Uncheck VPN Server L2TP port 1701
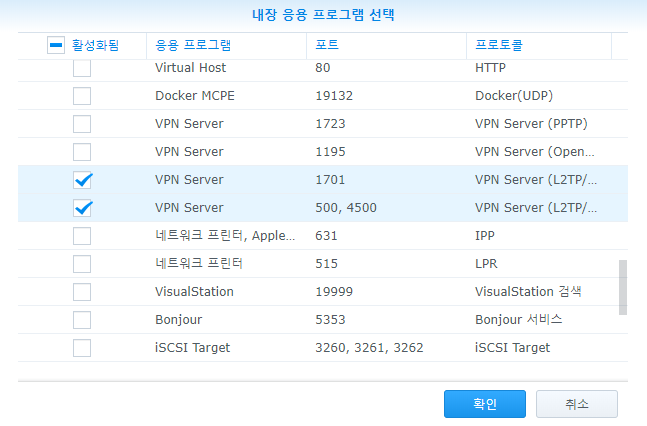Viewport: 647px width, 426px height. tap(82, 180)
